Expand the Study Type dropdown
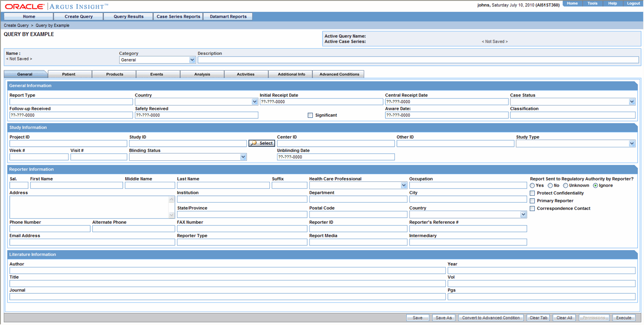This screenshot has width=644, height=325. (x=632, y=144)
